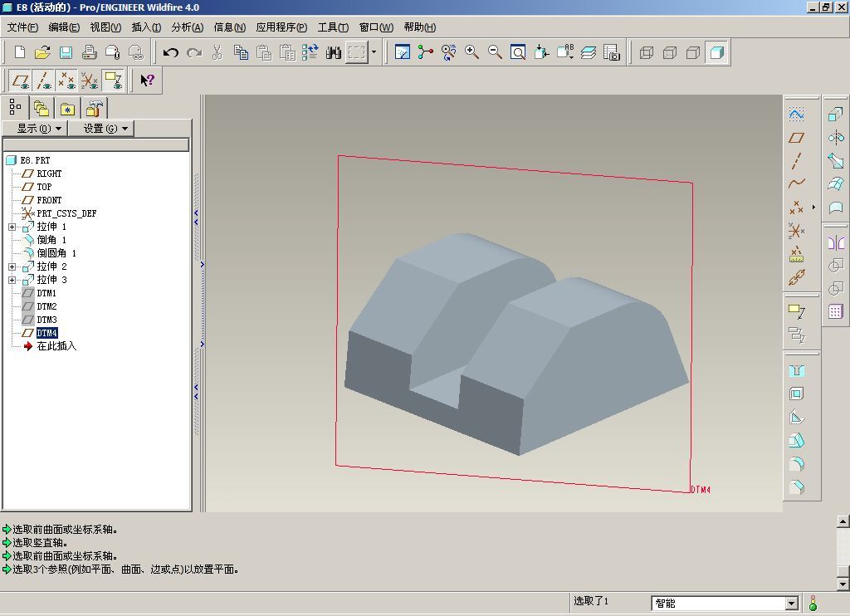850x616 pixels.
Task: Open an existing file via folder icon
Action: point(42,52)
